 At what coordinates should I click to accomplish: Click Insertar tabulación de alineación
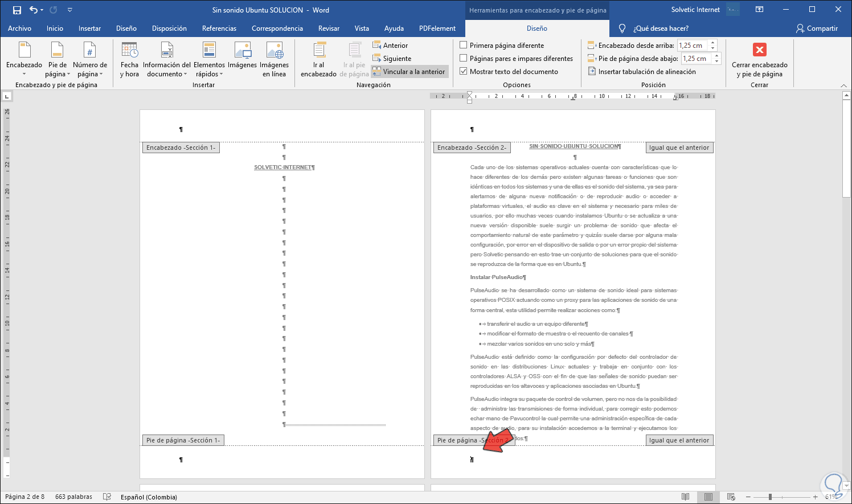[x=642, y=72]
